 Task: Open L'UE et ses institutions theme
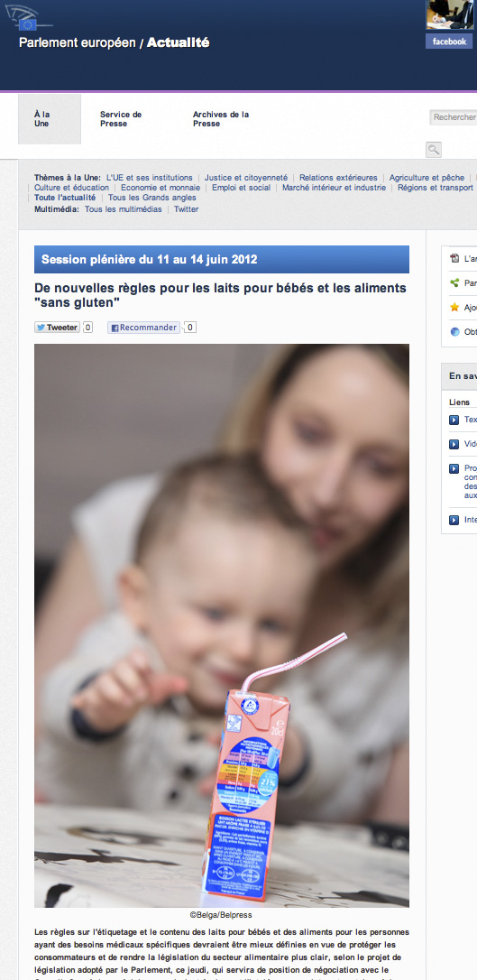pyautogui.click(x=149, y=178)
